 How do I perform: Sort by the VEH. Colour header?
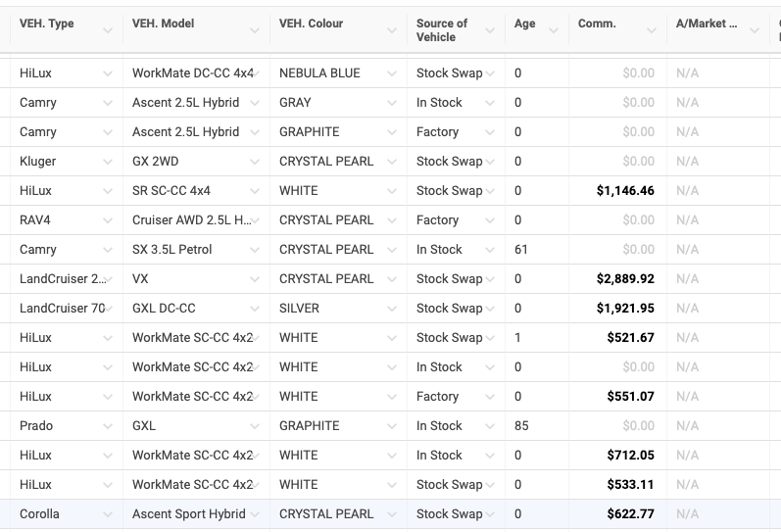pyautogui.click(x=311, y=24)
